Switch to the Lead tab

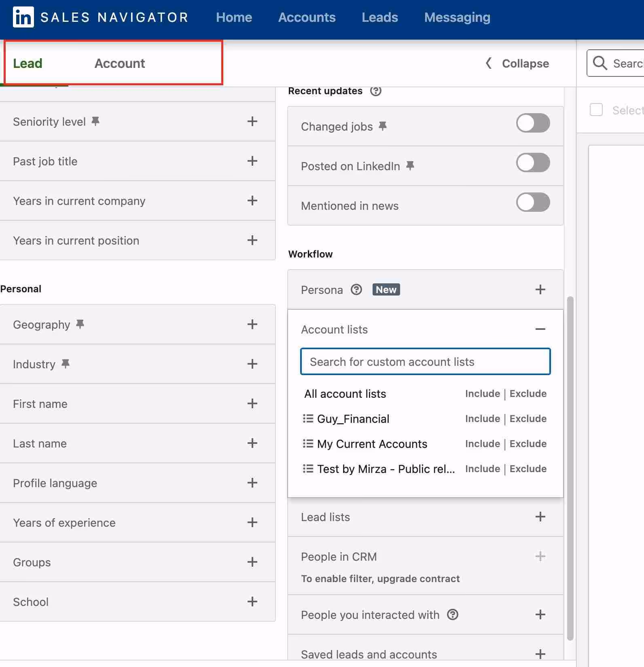[28, 63]
